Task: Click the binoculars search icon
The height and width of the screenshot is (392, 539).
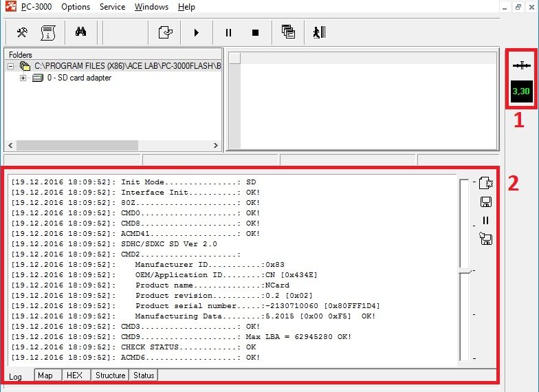Action: (x=81, y=32)
